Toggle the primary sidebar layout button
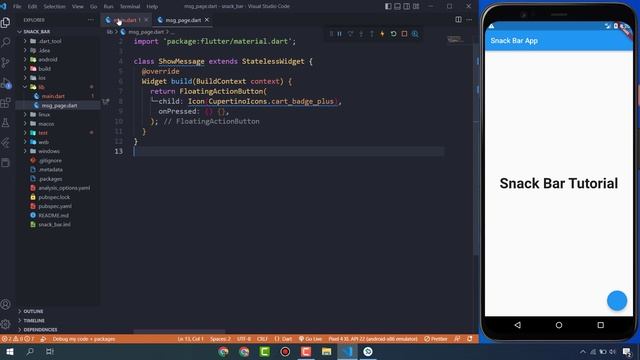Viewport: 640px width, 360px height. [388, 6]
